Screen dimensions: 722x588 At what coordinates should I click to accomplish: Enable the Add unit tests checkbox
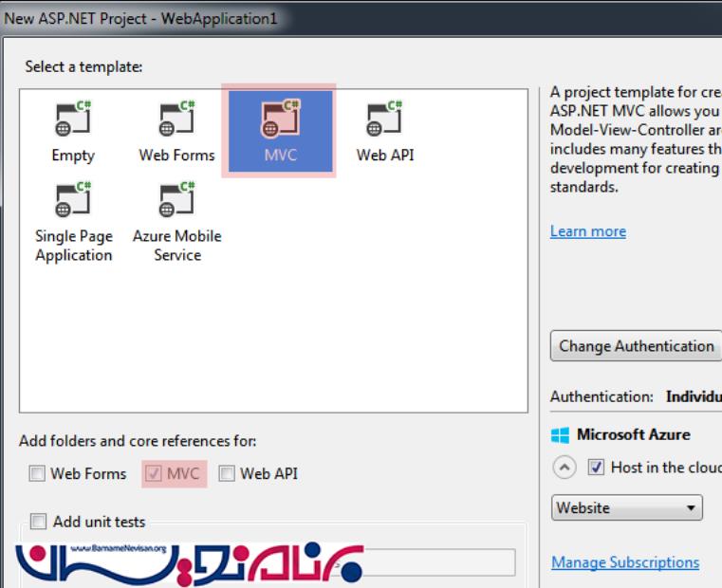tap(38, 522)
